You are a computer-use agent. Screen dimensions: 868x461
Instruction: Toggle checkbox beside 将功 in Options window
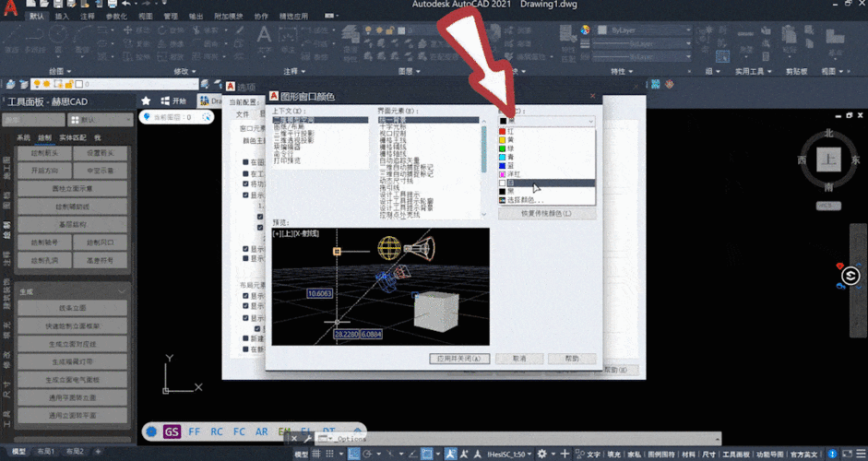[245, 183]
